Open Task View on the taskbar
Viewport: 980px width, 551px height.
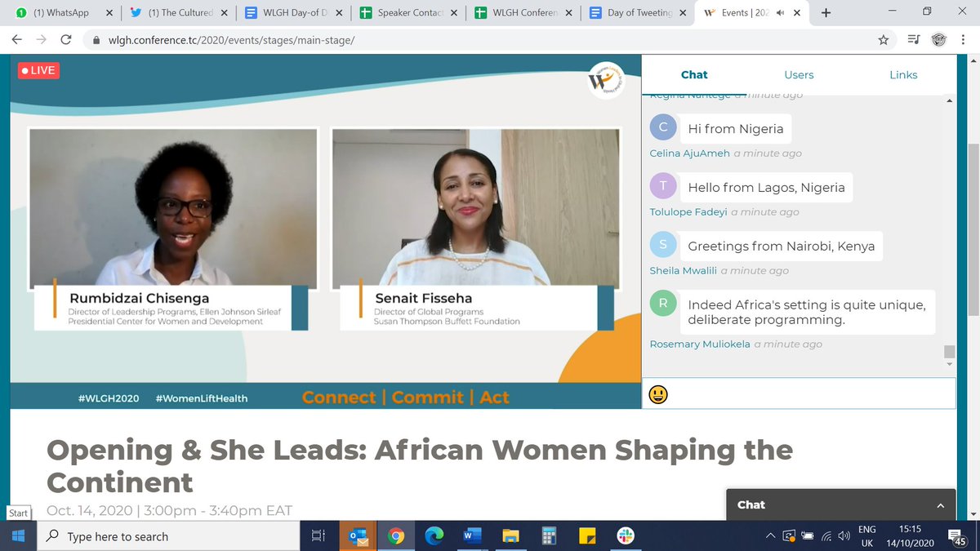[318, 536]
